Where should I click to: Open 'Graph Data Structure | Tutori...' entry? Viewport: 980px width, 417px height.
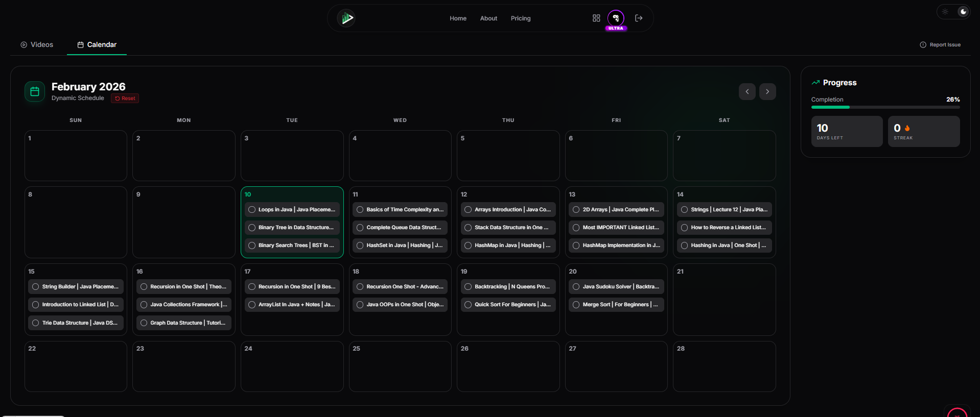point(184,323)
